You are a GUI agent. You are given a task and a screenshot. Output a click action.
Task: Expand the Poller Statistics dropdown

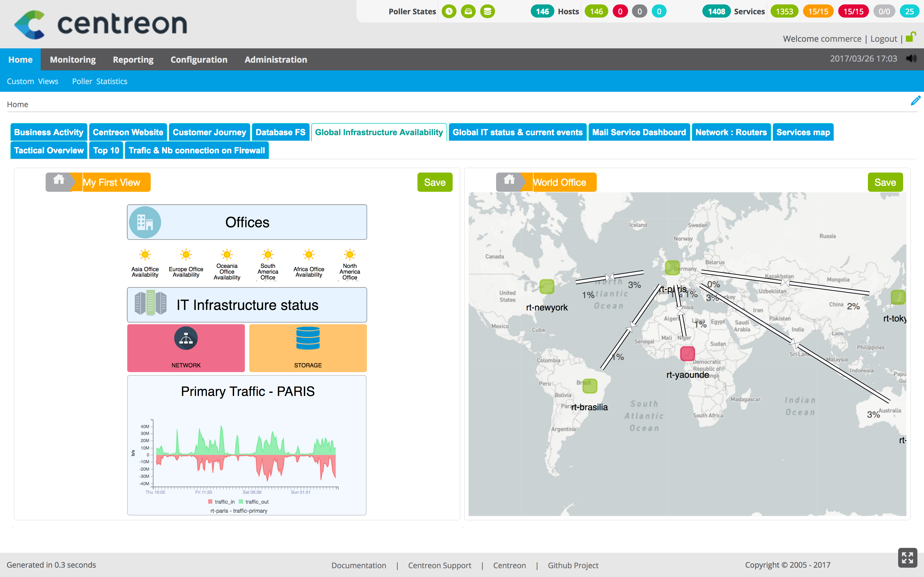[x=99, y=81]
